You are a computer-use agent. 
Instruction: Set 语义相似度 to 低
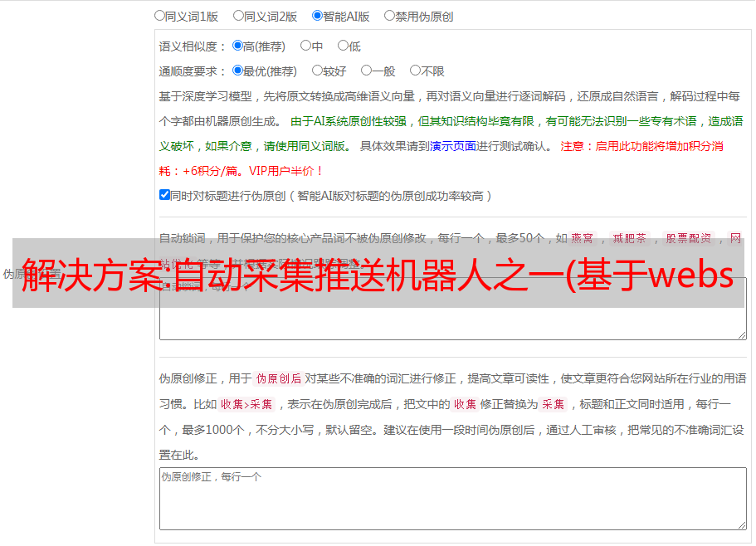343,46
